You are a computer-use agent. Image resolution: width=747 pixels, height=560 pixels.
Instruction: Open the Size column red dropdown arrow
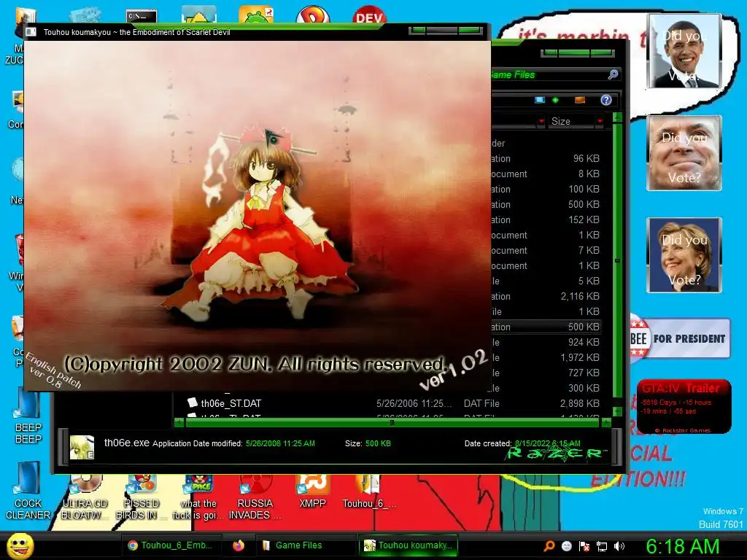[x=600, y=122]
